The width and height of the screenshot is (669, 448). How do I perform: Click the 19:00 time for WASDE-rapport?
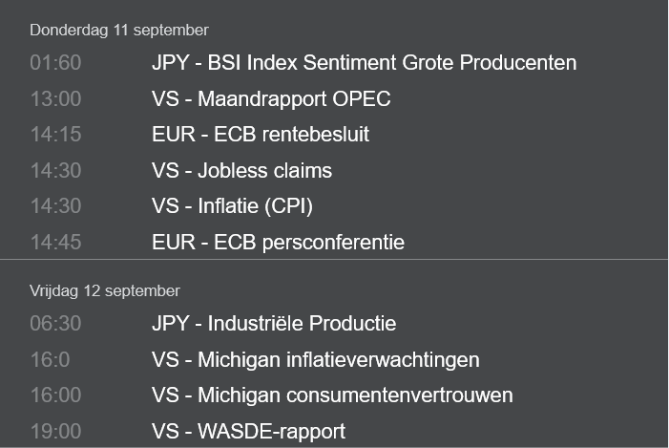click(x=56, y=431)
